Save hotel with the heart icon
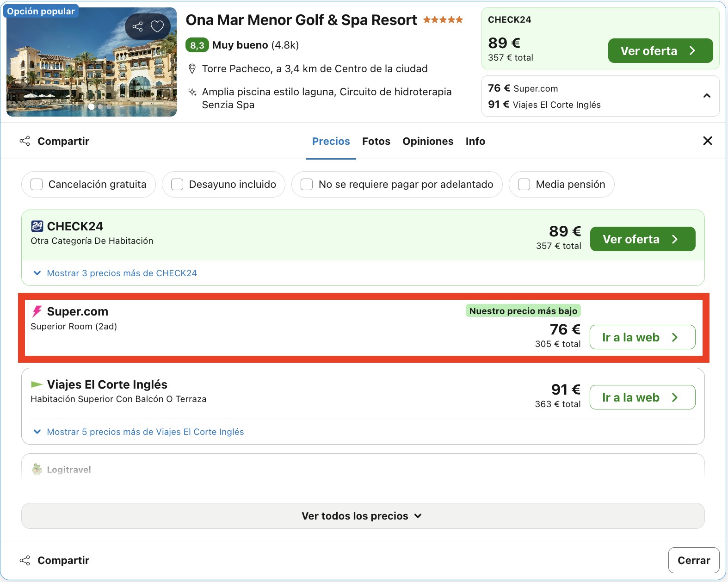Screen dimensions: 728x582 [x=157, y=26]
